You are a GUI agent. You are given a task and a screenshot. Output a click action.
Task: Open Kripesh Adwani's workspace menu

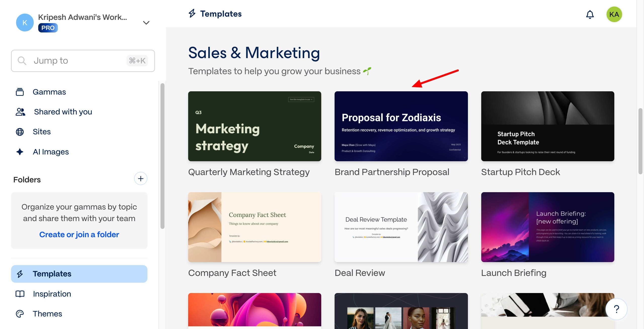[83, 17]
